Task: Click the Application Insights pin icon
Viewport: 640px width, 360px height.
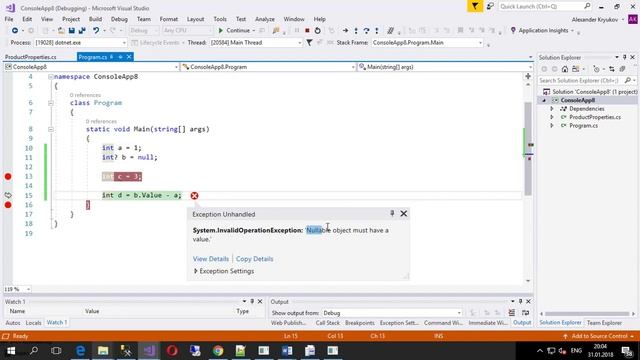Action: tap(513, 30)
